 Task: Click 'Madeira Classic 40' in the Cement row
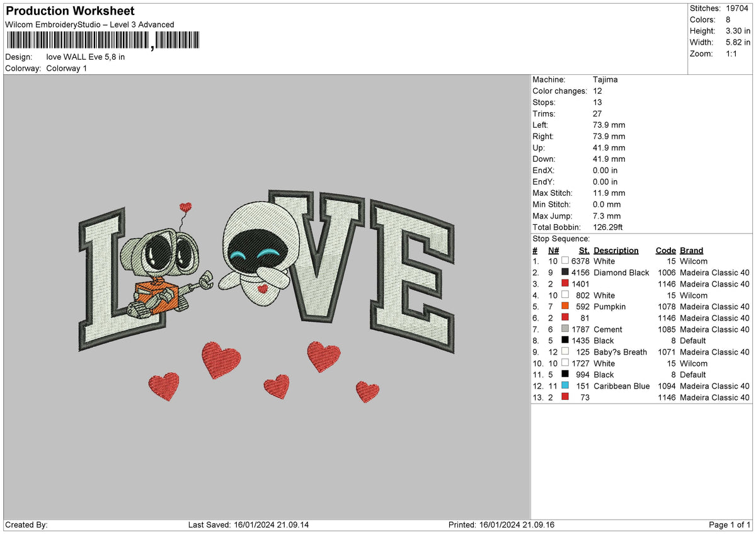[x=715, y=329]
